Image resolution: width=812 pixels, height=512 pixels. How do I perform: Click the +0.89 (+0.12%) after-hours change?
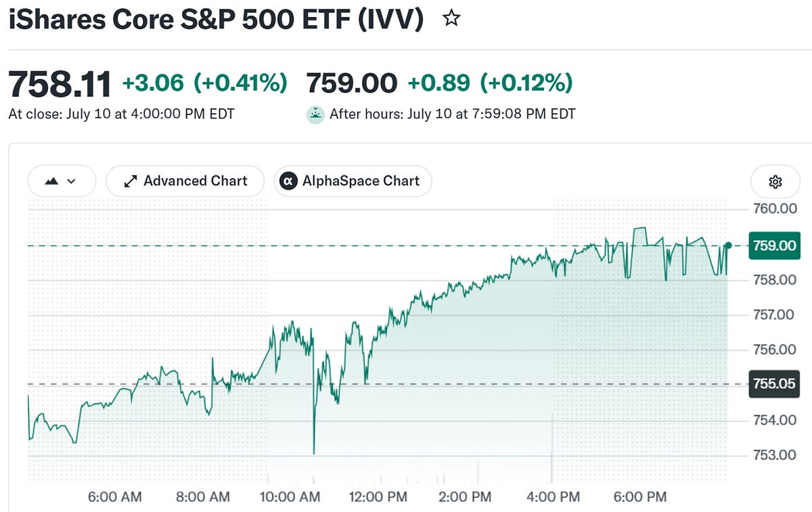490,83
